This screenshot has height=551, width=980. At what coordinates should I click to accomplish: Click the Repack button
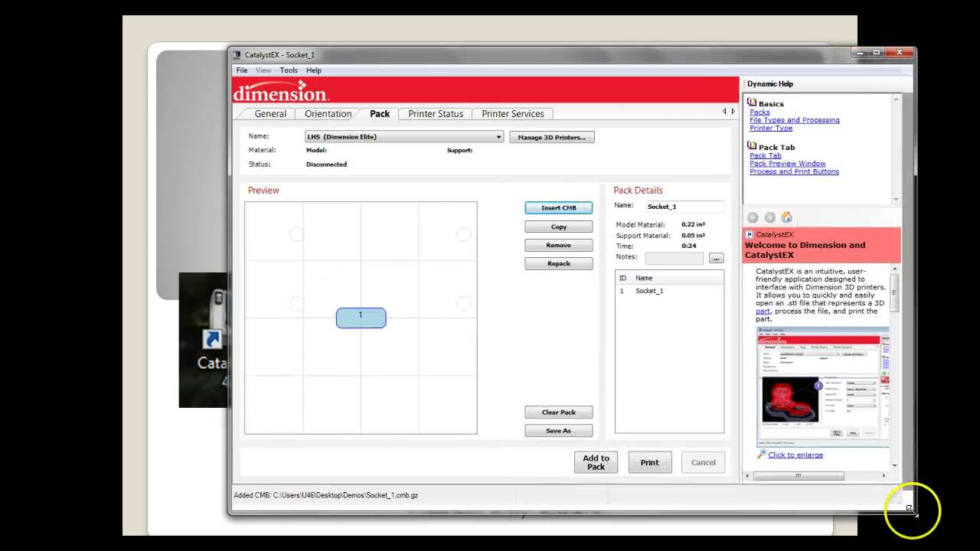click(559, 263)
